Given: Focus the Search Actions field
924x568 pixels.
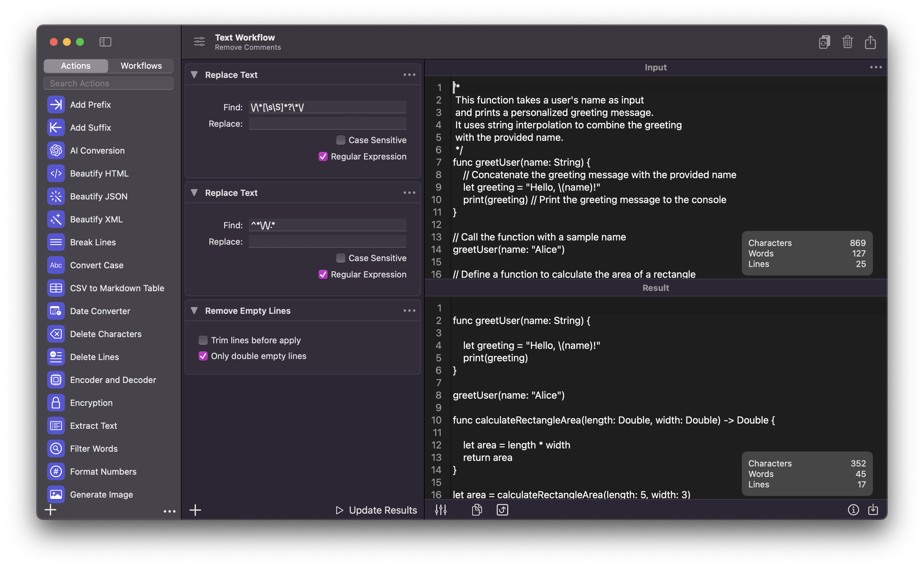Looking at the screenshot, I should click(x=109, y=83).
